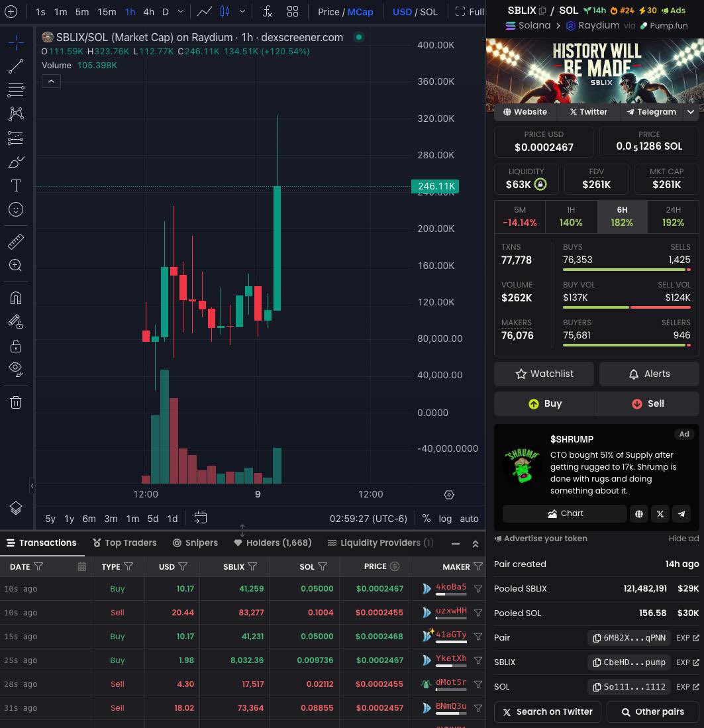Filter transactions by TYPE column

pyautogui.click(x=128, y=567)
